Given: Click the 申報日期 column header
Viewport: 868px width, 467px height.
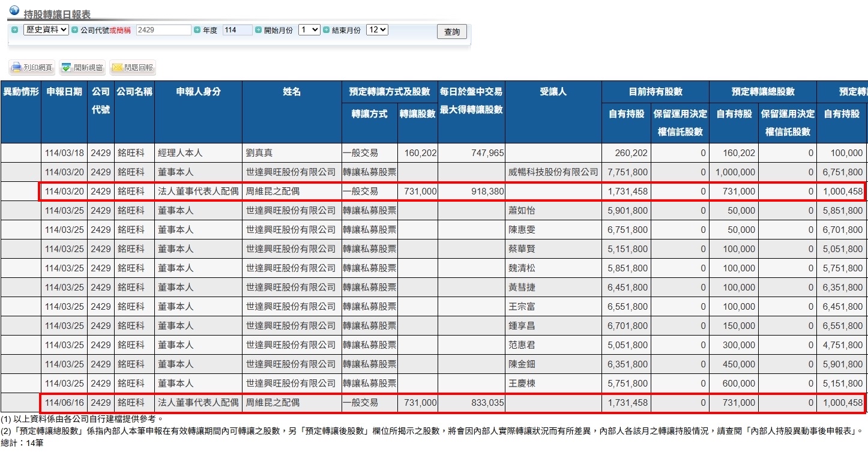Looking at the screenshot, I should pos(64,92).
